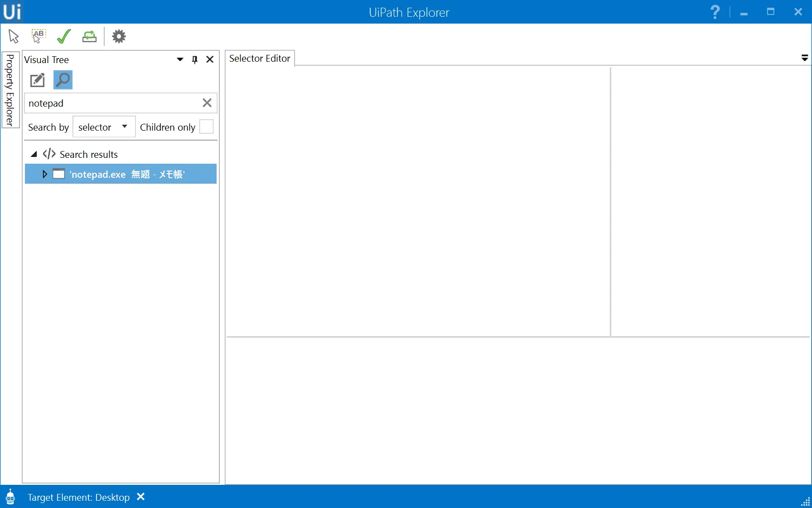Viewport: 812px width, 508px height.
Task: Pin the Visual Tree panel
Action: pyautogui.click(x=195, y=59)
